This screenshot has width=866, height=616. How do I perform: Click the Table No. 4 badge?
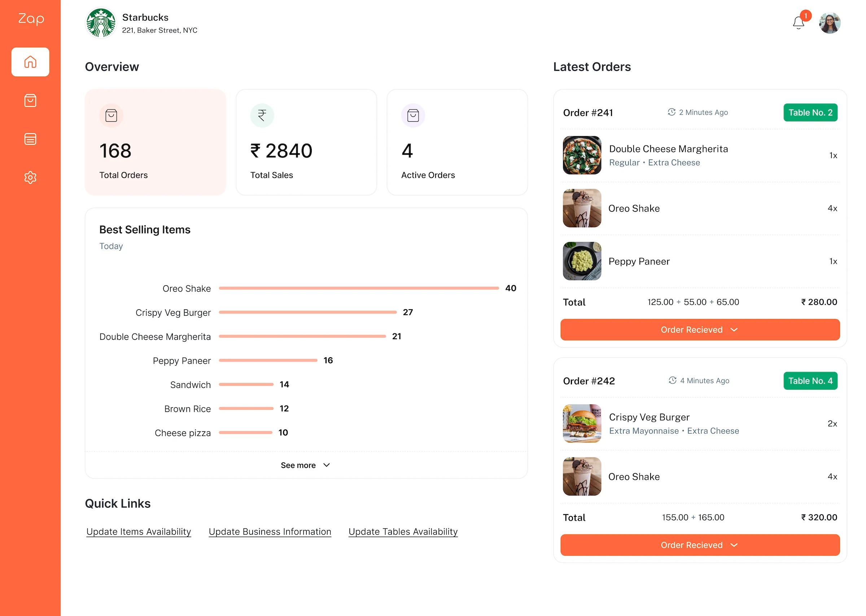pyautogui.click(x=810, y=381)
